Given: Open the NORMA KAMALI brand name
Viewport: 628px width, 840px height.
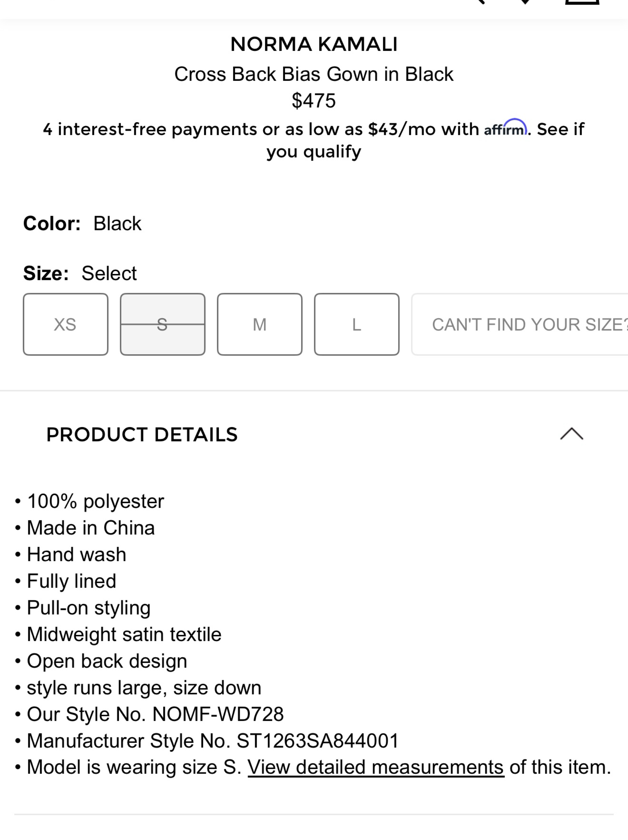Looking at the screenshot, I should pos(314,44).
